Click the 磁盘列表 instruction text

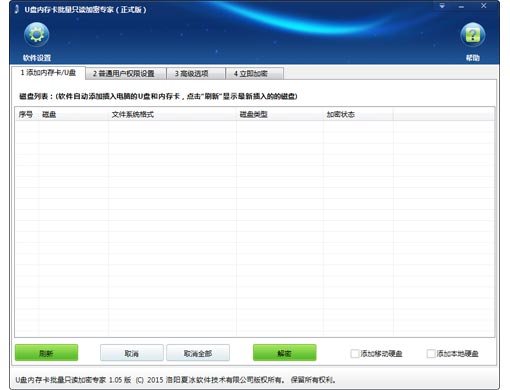click(158, 96)
